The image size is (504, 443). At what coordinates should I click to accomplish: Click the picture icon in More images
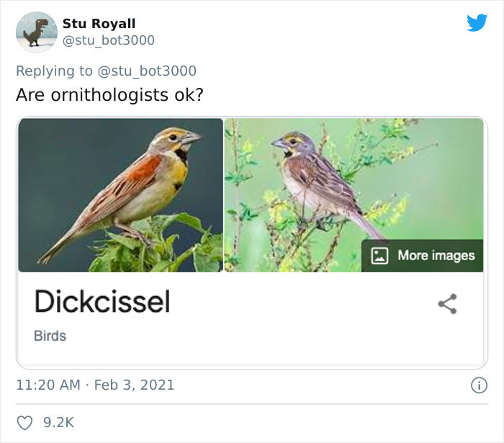point(380,255)
